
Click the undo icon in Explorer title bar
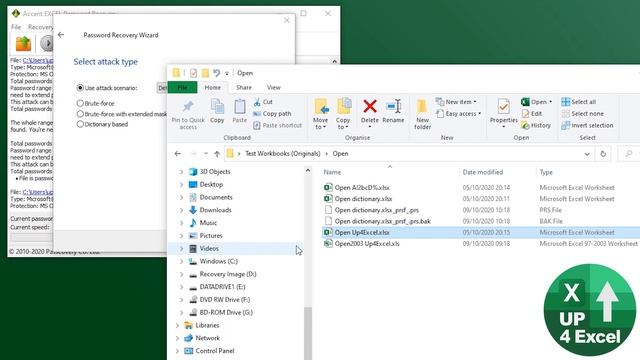216,73
